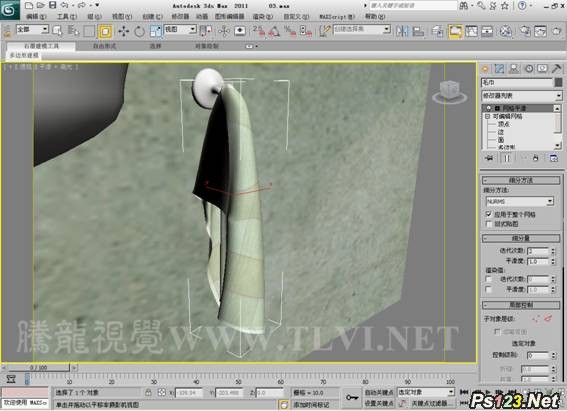Open the MAXScript menu
Screen dimensions: 567x411
(337, 17)
